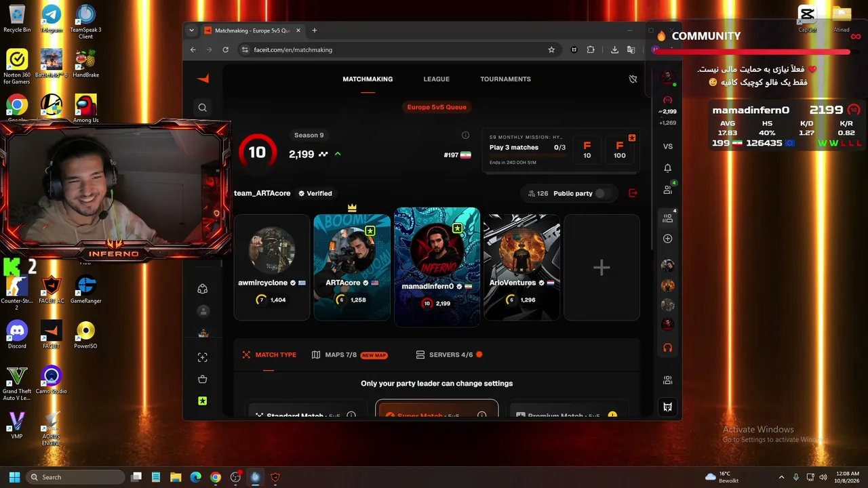Screen dimensions: 868x488
Task: Switch to the TOURNAMENTS tab
Action: pyautogui.click(x=505, y=79)
